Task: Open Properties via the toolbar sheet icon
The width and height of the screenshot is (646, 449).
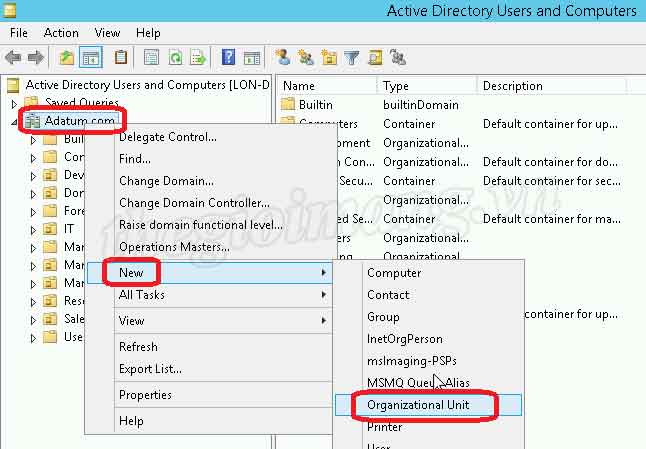Action: (151, 57)
